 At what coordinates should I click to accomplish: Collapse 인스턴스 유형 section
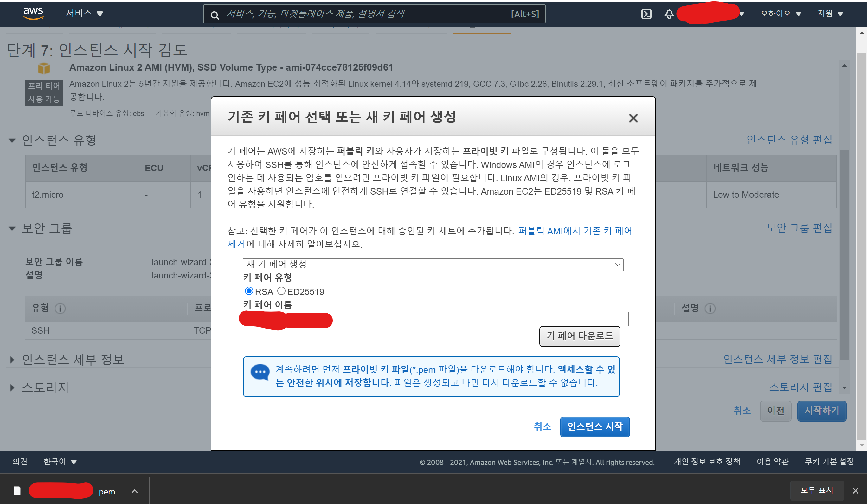(x=12, y=140)
